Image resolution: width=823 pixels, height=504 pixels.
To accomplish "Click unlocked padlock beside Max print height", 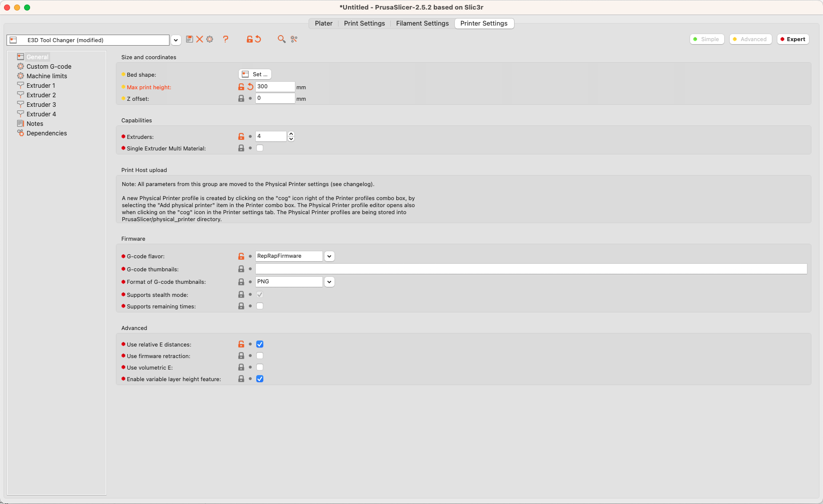I will pos(241,87).
